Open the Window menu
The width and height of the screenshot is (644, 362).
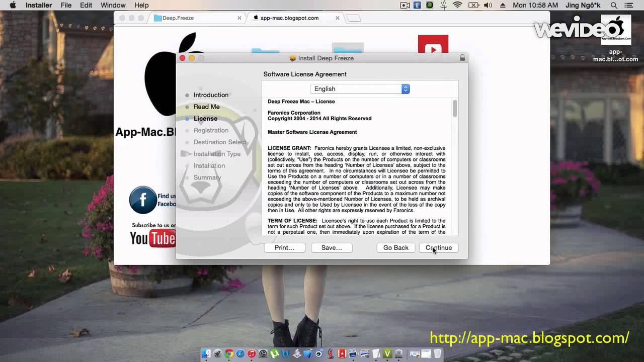point(113,5)
